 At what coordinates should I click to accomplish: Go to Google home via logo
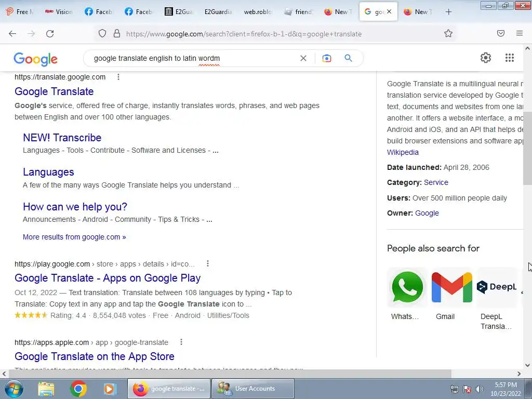(36, 59)
